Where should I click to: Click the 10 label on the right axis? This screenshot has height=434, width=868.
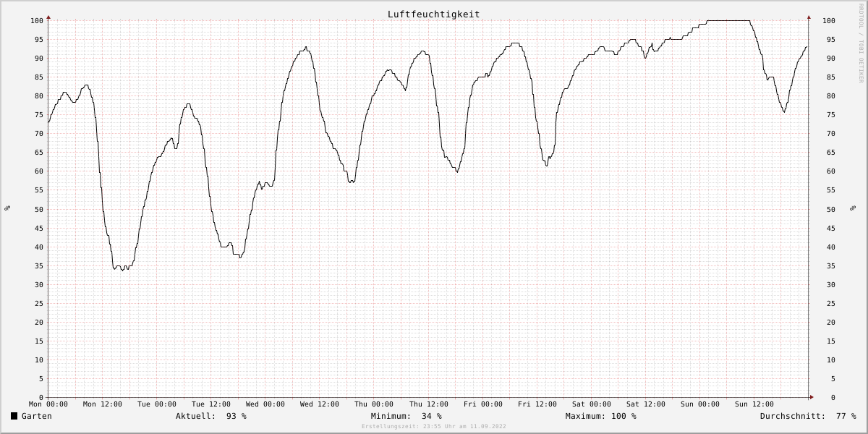click(x=831, y=360)
